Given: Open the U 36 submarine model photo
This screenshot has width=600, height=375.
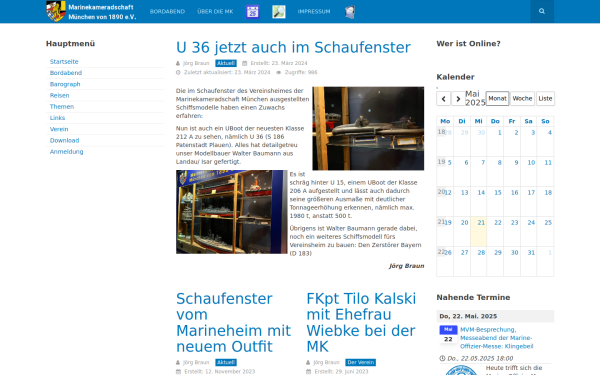Looking at the screenshot, I should pos(368,128).
